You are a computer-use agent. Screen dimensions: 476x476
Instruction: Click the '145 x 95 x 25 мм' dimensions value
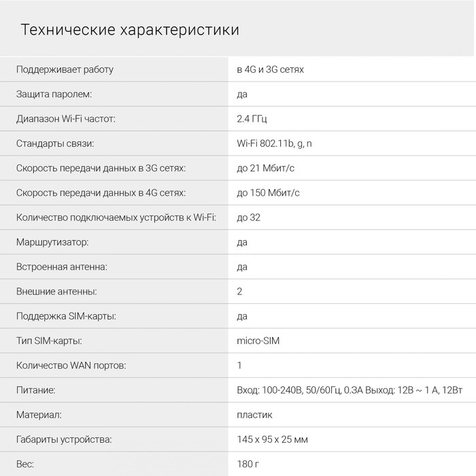coord(272,439)
